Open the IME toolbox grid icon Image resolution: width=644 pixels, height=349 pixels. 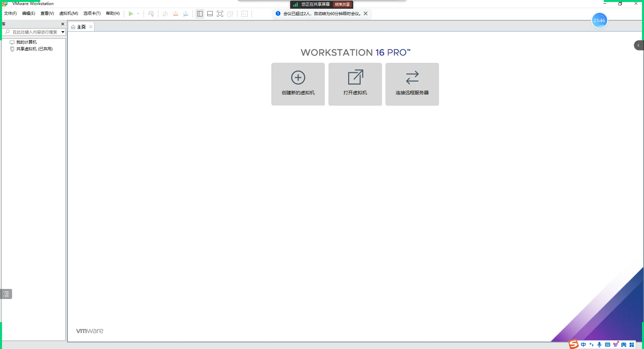click(632, 345)
